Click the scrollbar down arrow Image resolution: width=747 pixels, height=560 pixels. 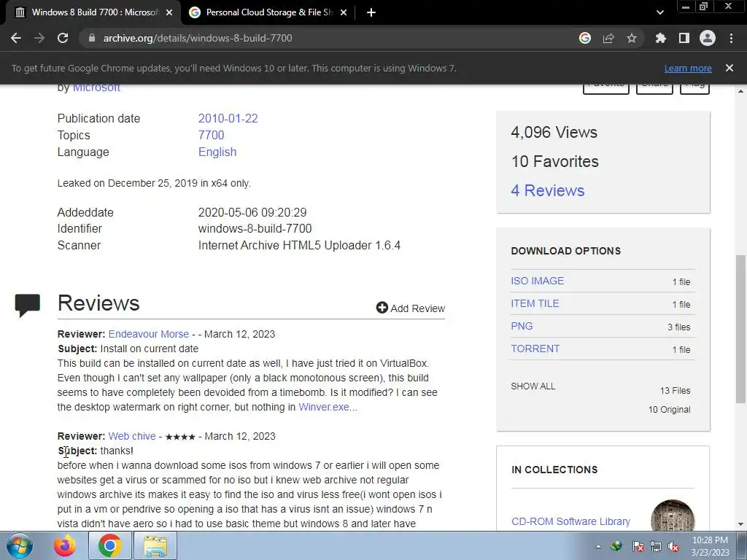(741, 525)
